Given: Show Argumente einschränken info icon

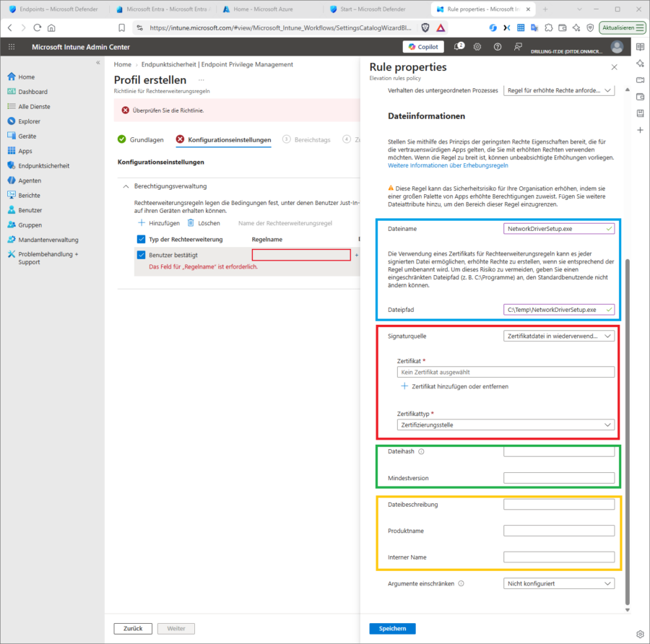Looking at the screenshot, I should (461, 583).
